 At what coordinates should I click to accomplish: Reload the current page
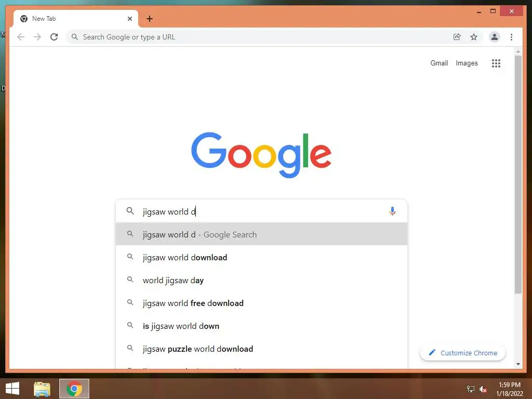click(54, 37)
